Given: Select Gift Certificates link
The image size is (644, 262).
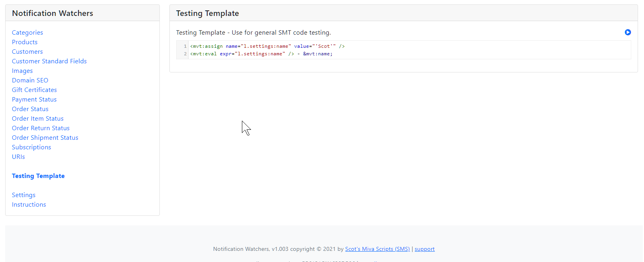Looking at the screenshot, I should [34, 90].
